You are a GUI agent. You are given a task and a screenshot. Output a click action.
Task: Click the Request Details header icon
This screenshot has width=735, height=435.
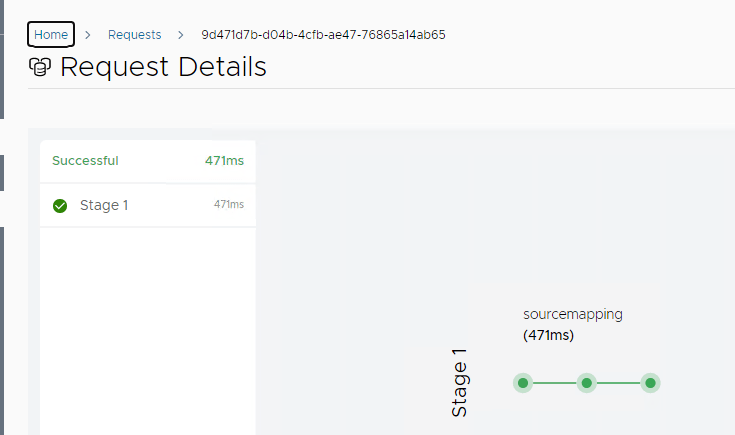(41, 67)
